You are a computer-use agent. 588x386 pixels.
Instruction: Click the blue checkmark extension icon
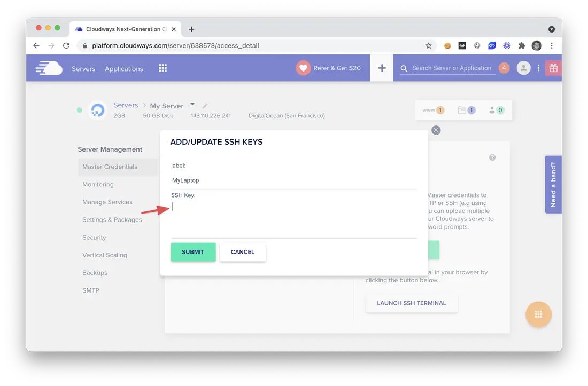492,46
